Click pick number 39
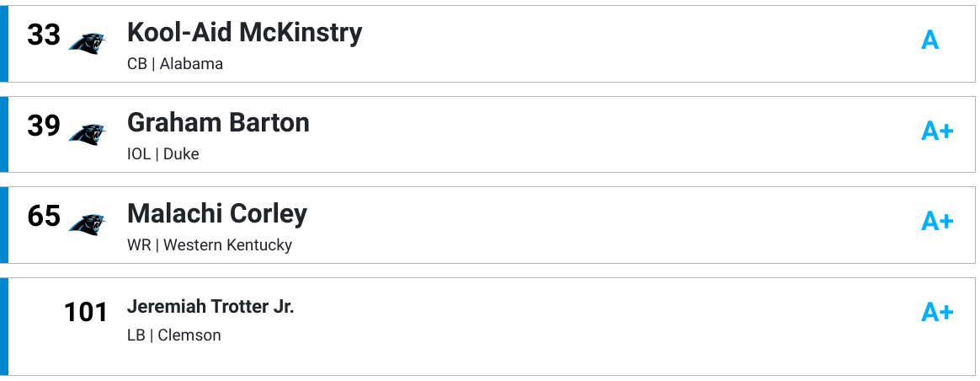980x381 pixels. click(x=44, y=126)
